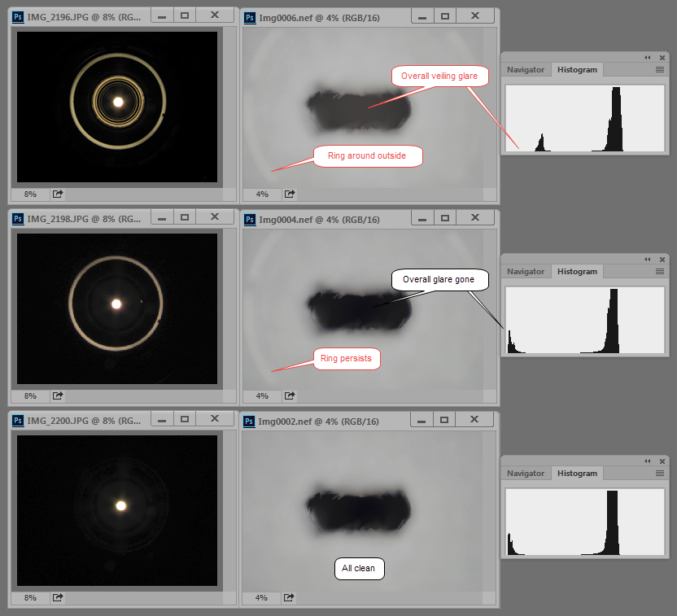The height and width of the screenshot is (616, 677).
Task: Click the share icon in Img0002.nef window
Action: click(x=289, y=597)
